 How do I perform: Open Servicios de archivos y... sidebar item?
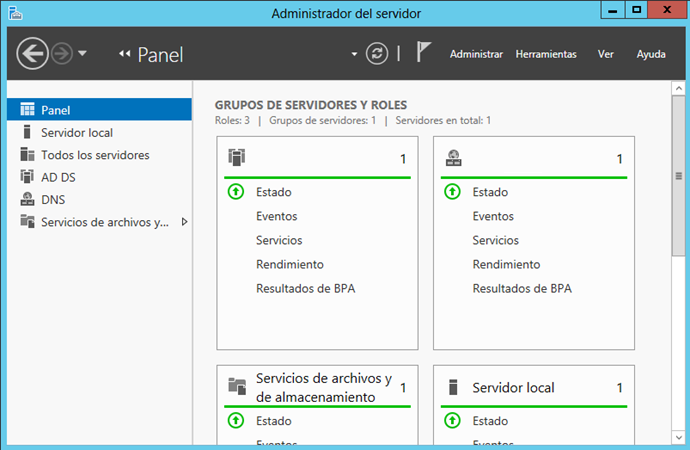[99, 222]
